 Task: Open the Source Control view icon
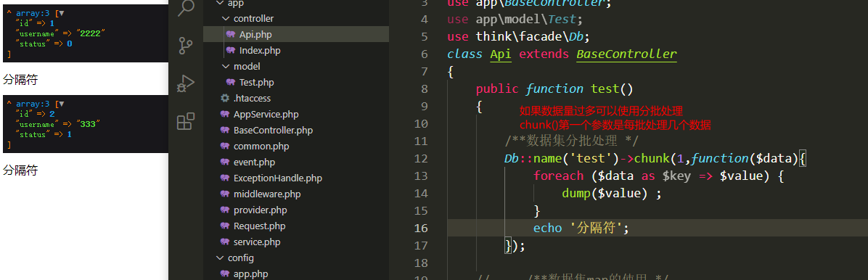pos(186,46)
